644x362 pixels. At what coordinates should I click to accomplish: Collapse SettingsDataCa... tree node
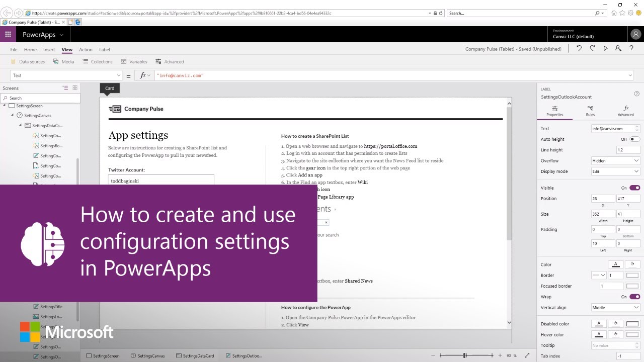(21, 126)
